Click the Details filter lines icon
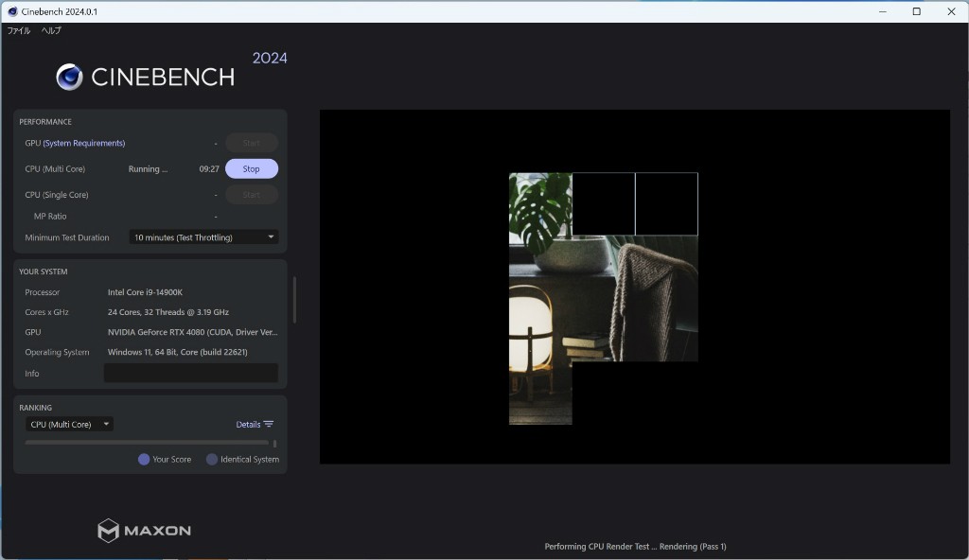 (x=269, y=425)
